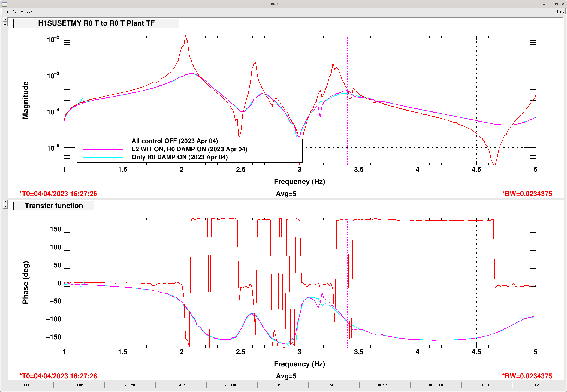Open the Reference dialog
The width and height of the screenshot is (567, 392).
[x=385, y=385]
